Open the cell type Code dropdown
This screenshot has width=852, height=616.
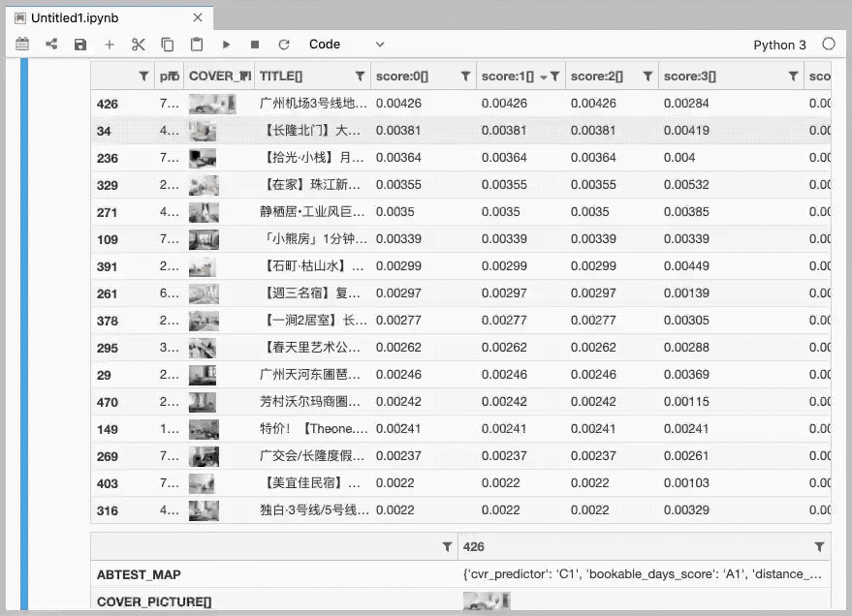coord(346,45)
